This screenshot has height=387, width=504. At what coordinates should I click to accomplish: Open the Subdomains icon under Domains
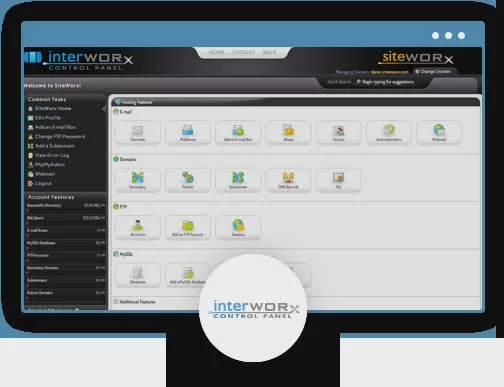tap(238, 180)
